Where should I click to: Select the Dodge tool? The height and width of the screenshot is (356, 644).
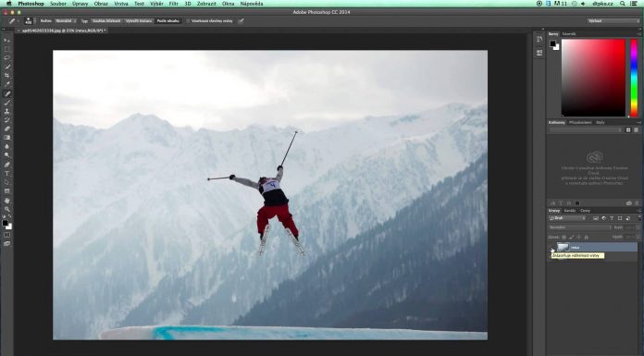click(x=7, y=155)
